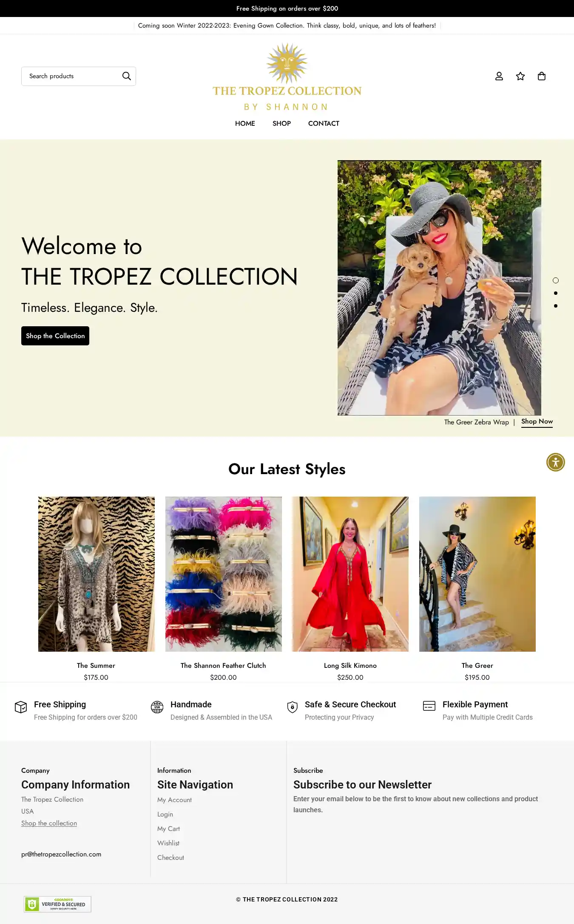
Task: Open The Shannon Feather Clutch product image
Action: 223,574
